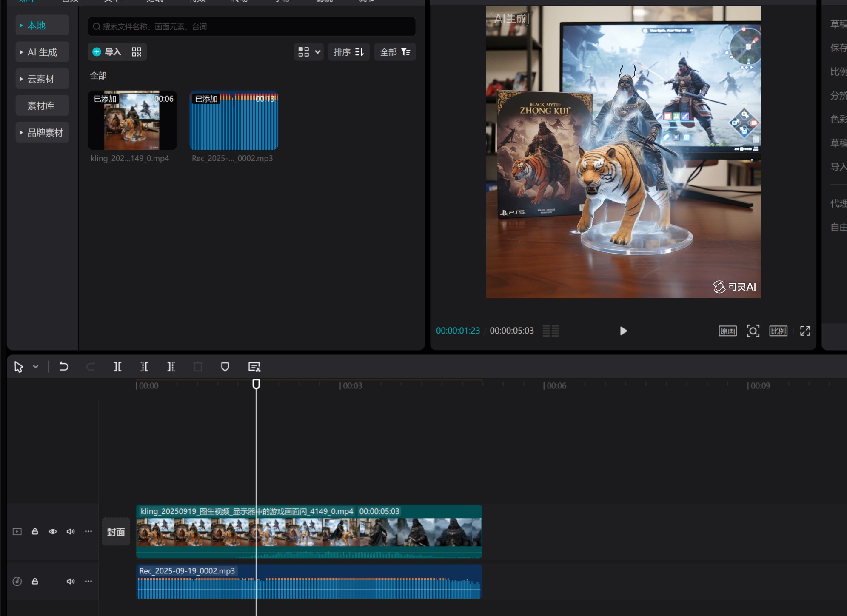Viewport: 847px width, 616px height.
Task: Click the 全部 category label in media bin
Action: point(98,76)
